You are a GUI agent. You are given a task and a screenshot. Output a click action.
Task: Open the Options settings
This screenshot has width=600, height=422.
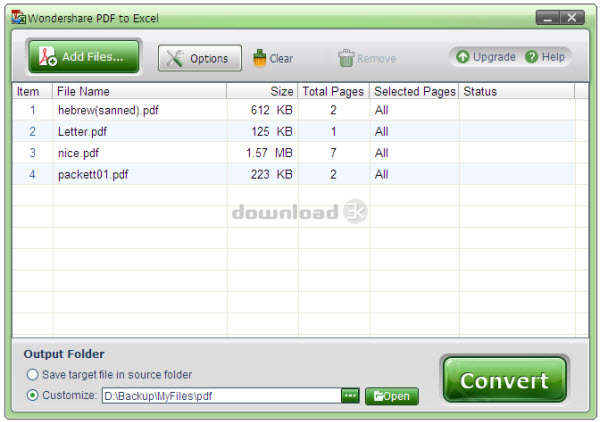[199, 59]
